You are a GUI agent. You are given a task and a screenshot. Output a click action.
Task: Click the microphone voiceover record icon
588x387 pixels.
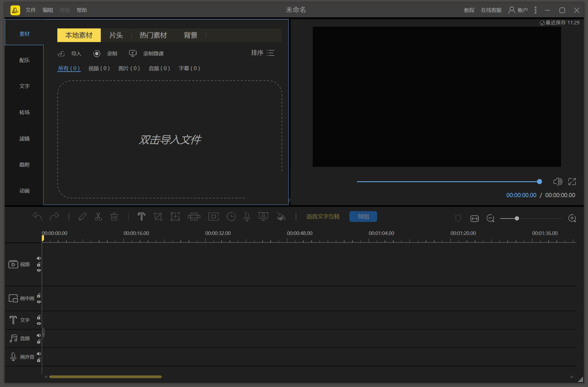point(247,217)
